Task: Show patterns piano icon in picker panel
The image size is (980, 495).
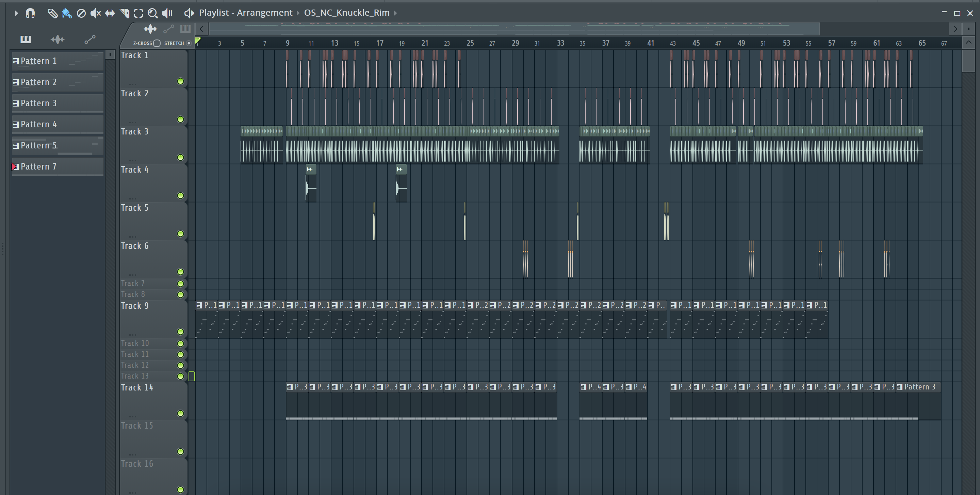Action: [x=26, y=39]
